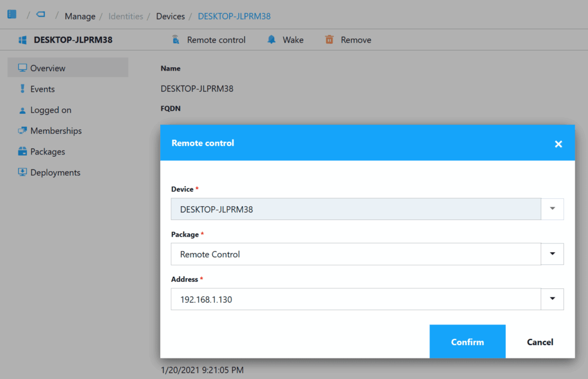The width and height of the screenshot is (588, 379).
Task: Click the Memberships sidebar icon
Action: coord(22,131)
